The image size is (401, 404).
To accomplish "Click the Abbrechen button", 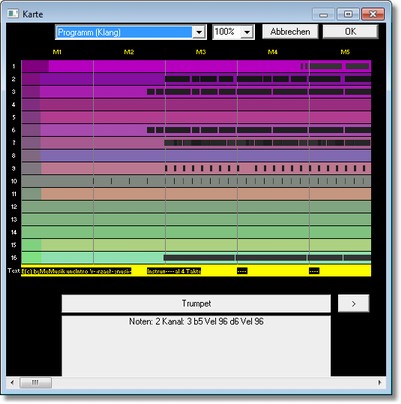I will click(290, 32).
